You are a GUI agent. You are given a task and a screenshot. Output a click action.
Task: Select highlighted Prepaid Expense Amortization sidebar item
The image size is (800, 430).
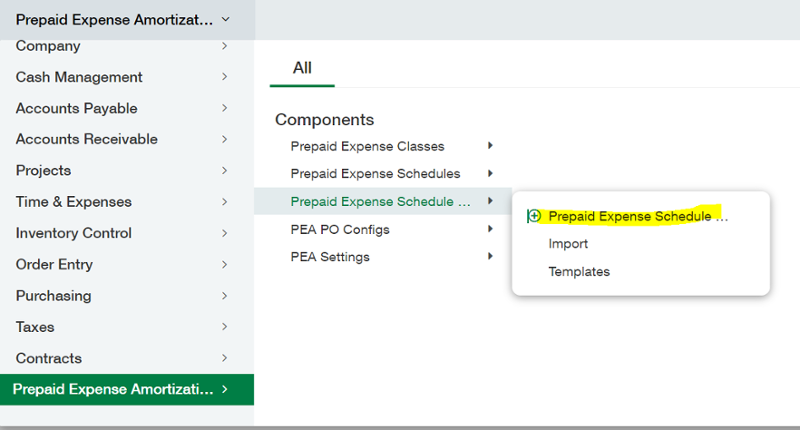coord(113,390)
